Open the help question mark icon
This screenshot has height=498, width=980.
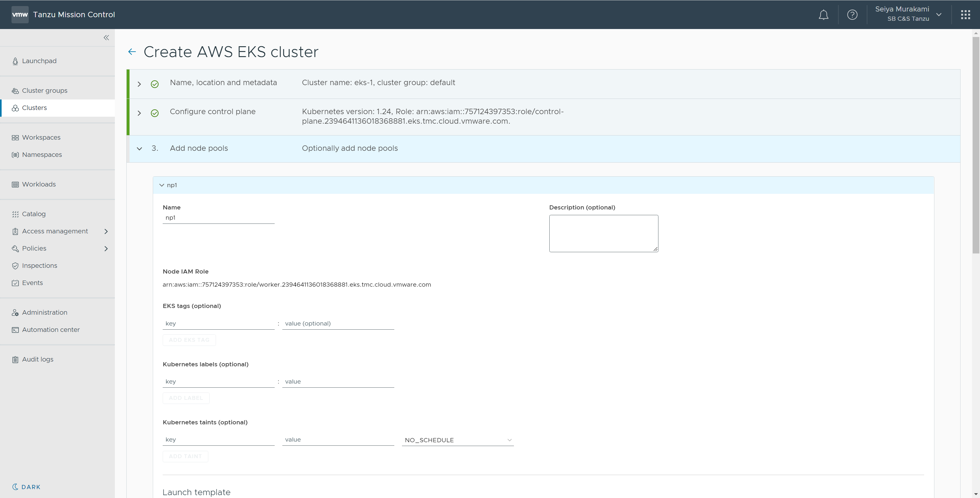click(x=852, y=15)
